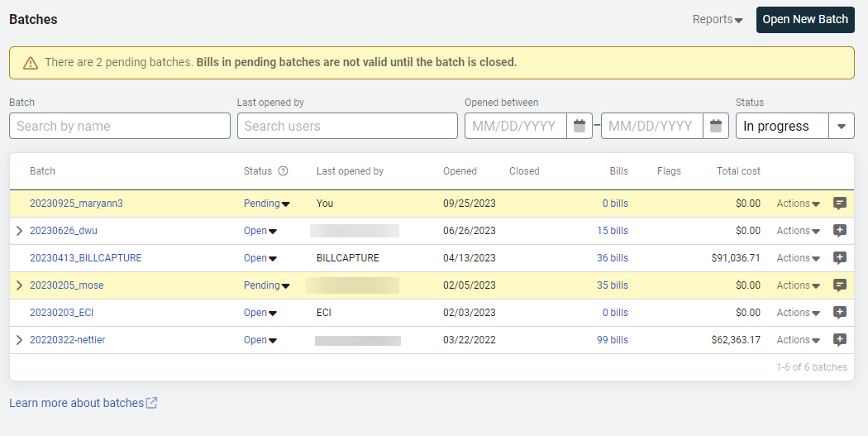868x436 pixels.
Task: Change Open status of 20230203_ECI
Action: [260, 313]
